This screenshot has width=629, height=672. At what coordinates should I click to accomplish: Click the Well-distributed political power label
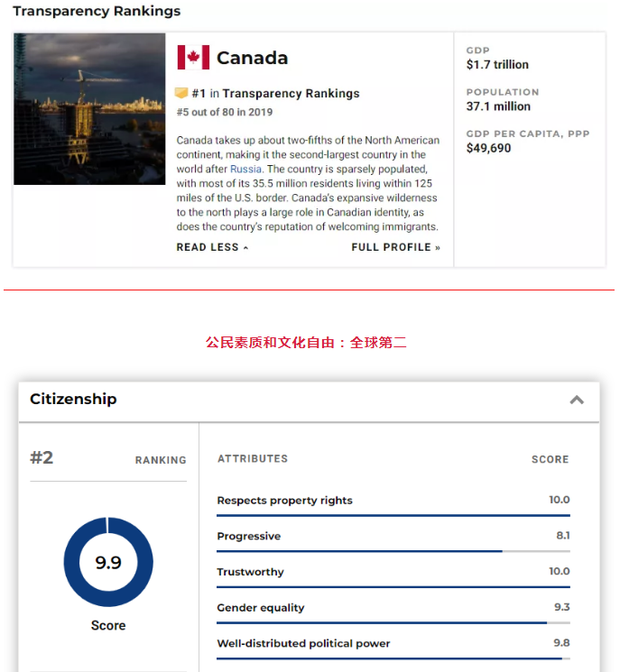(303, 644)
